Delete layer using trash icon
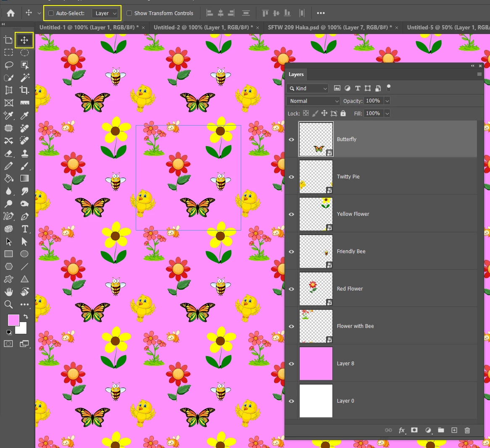The width and height of the screenshot is (490, 448). [x=467, y=430]
